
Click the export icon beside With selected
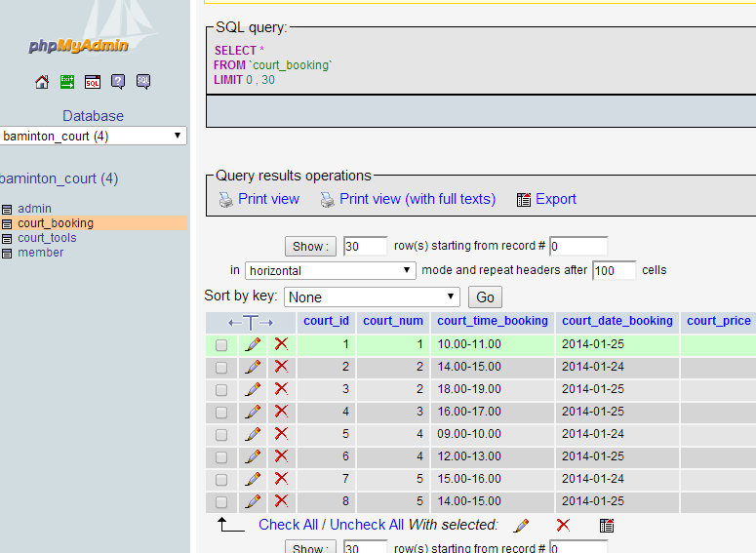click(606, 525)
